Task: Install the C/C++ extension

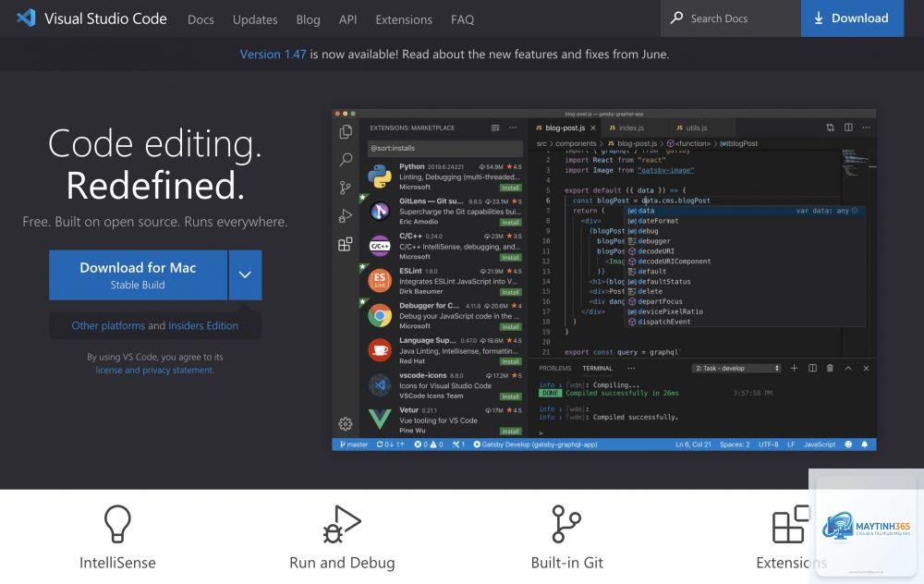Action: pyautogui.click(x=510, y=258)
